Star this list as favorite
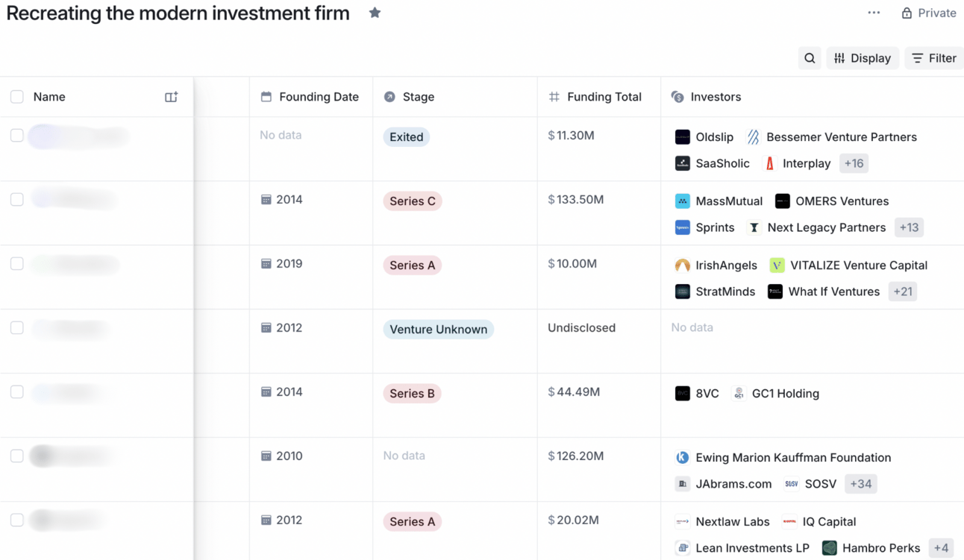Image resolution: width=964 pixels, height=560 pixels. (375, 13)
